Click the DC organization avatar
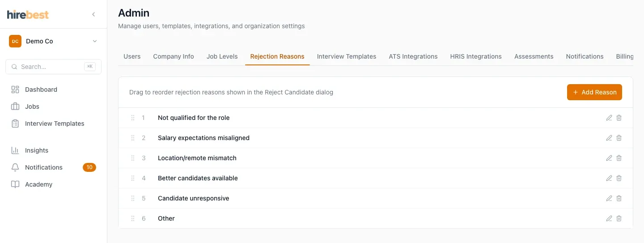This screenshot has width=644, height=243. (15, 41)
